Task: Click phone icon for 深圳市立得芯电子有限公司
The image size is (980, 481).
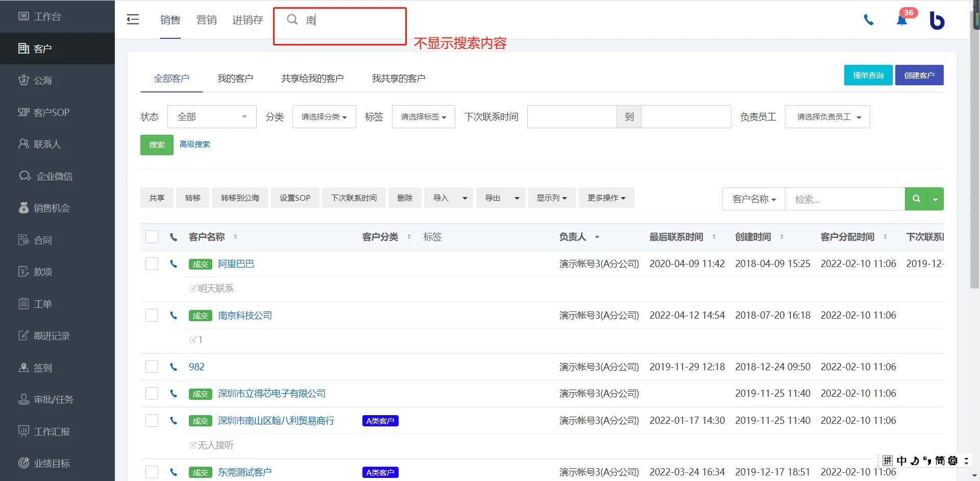Action: pyautogui.click(x=174, y=394)
